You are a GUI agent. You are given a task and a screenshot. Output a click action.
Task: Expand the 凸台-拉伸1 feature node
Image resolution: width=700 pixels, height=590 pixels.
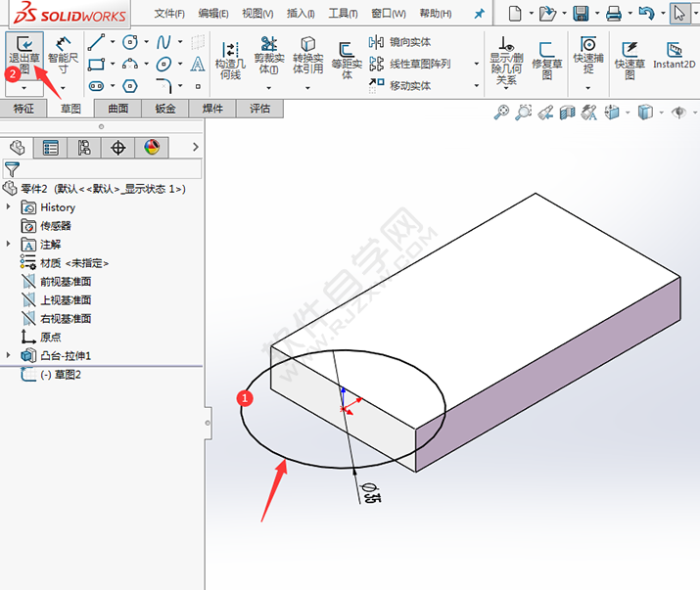(x=8, y=355)
